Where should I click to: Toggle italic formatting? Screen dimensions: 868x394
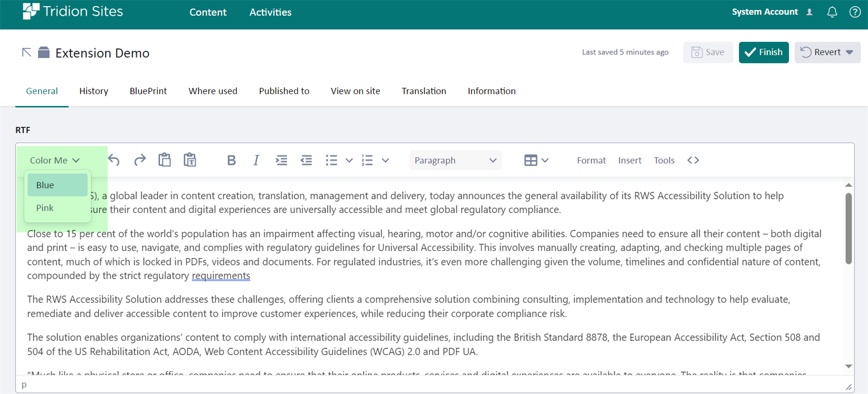(x=256, y=160)
